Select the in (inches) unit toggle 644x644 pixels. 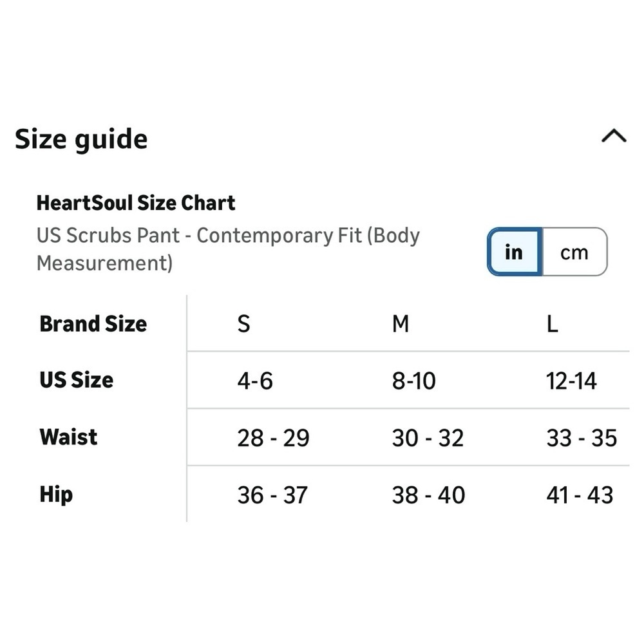(x=514, y=252)
